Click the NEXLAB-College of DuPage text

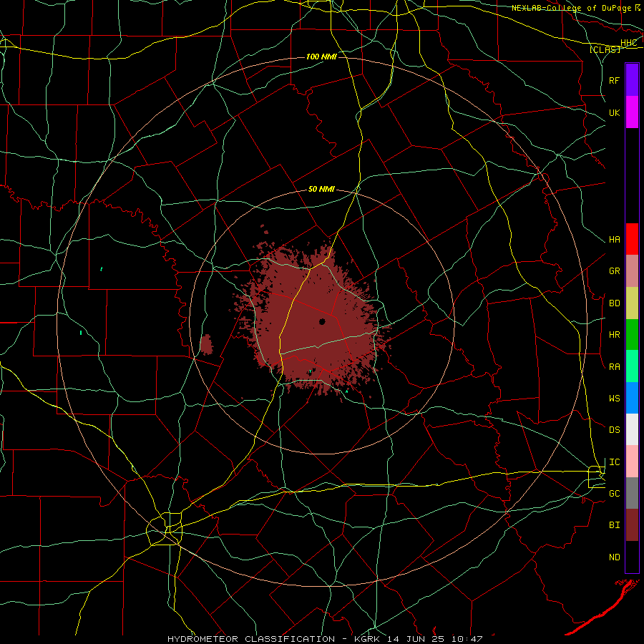572,8
